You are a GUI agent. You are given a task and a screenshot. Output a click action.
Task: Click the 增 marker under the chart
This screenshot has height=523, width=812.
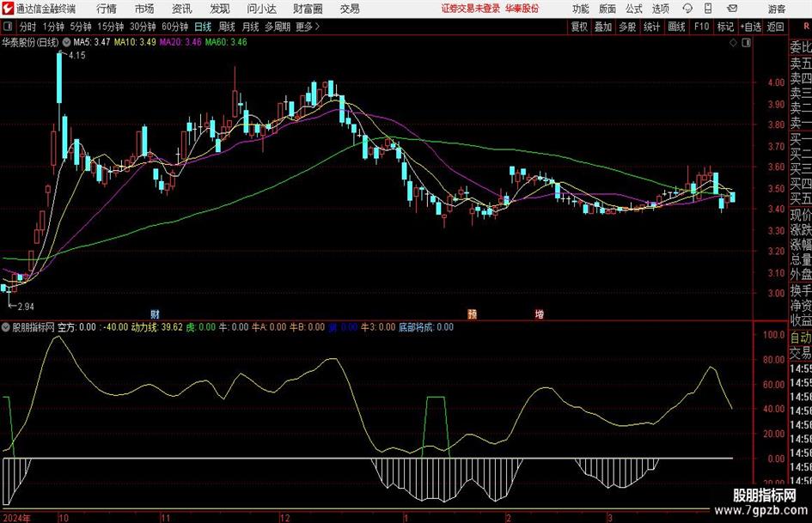click(x=539, y=313)
